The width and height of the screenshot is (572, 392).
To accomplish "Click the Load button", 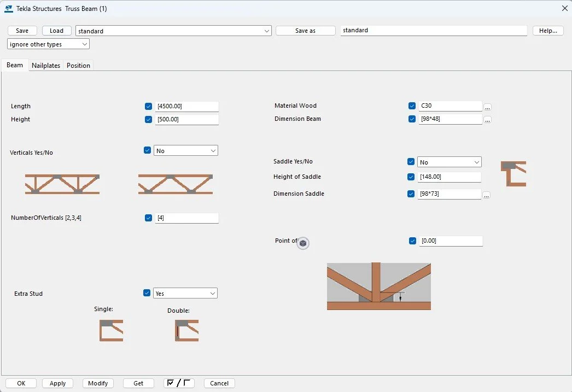I will [56, 31].
